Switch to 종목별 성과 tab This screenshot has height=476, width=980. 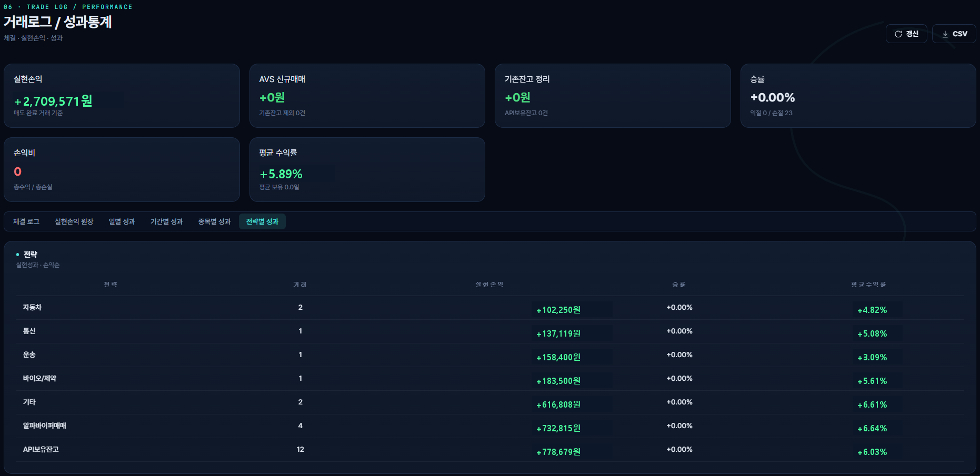pyautogui.click(x=215, y=221)
